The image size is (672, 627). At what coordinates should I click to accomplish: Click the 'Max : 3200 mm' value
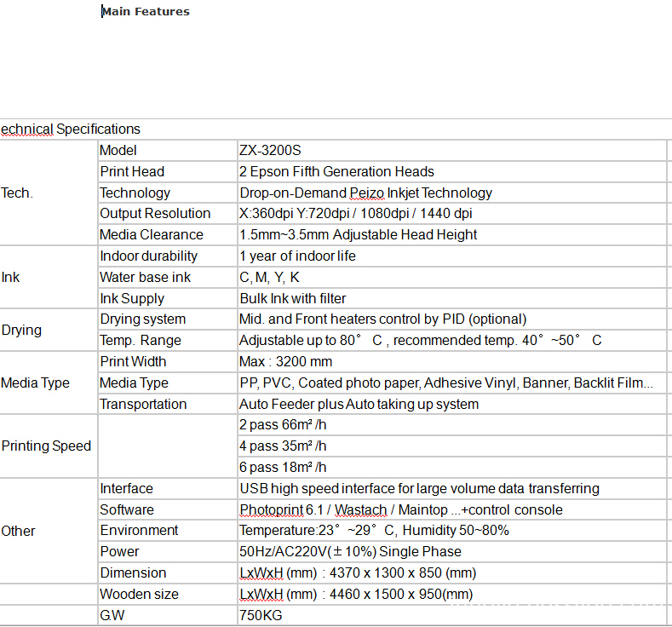285,361
